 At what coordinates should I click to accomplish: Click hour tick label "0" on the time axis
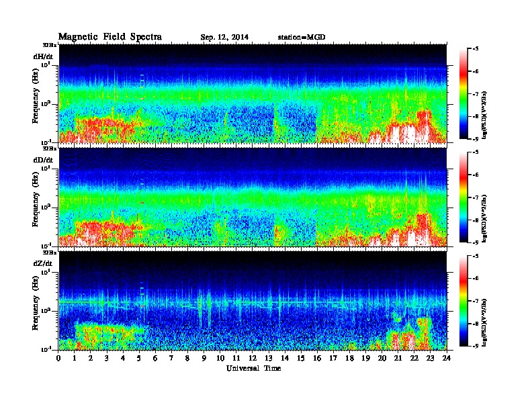click(58, 358)
